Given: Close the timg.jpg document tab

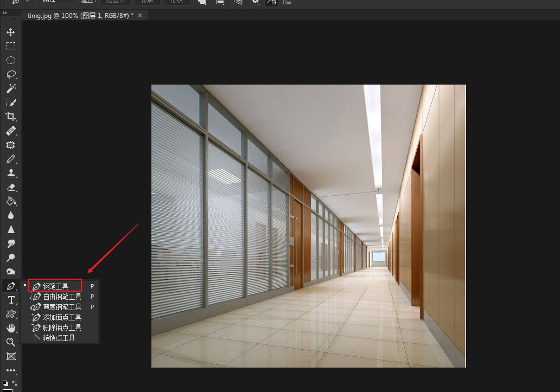Looking at the screenshot, I should click(x=140, y=15).
